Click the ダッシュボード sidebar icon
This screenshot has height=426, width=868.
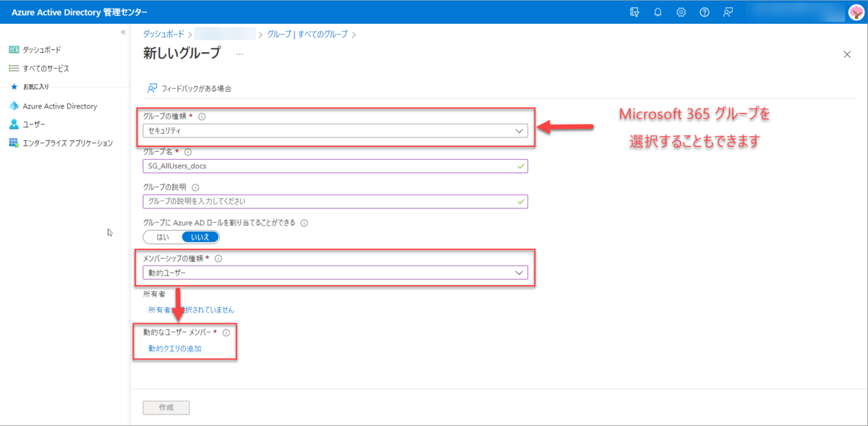[x=13, y=50]
